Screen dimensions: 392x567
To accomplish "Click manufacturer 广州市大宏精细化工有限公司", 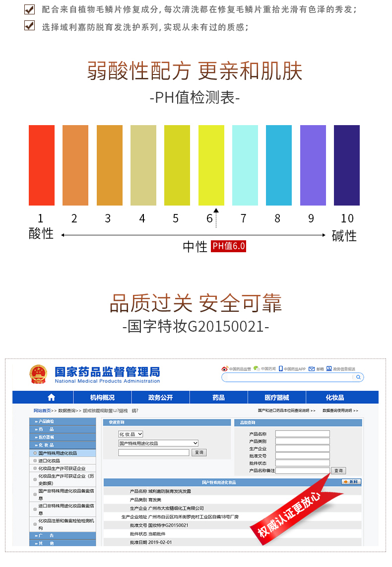I will pyautogui.click(x=176, y=508).
